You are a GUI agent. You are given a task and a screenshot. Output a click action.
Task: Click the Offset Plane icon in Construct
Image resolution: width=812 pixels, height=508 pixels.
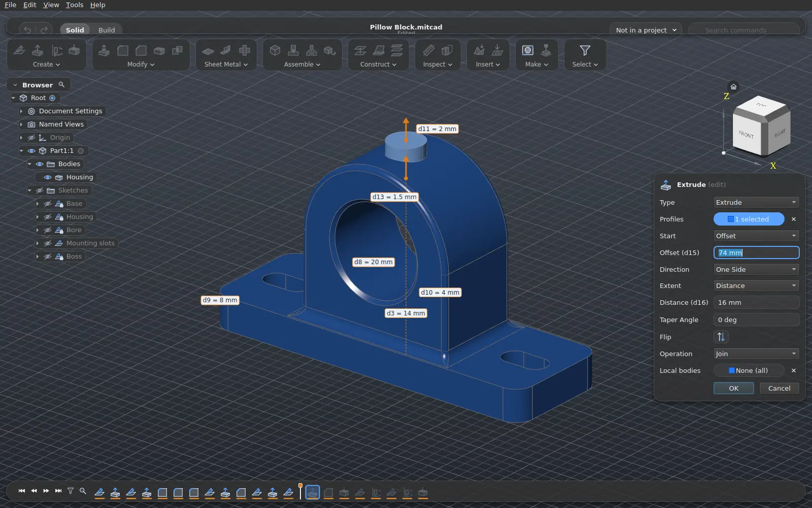(x=360, y=50)
